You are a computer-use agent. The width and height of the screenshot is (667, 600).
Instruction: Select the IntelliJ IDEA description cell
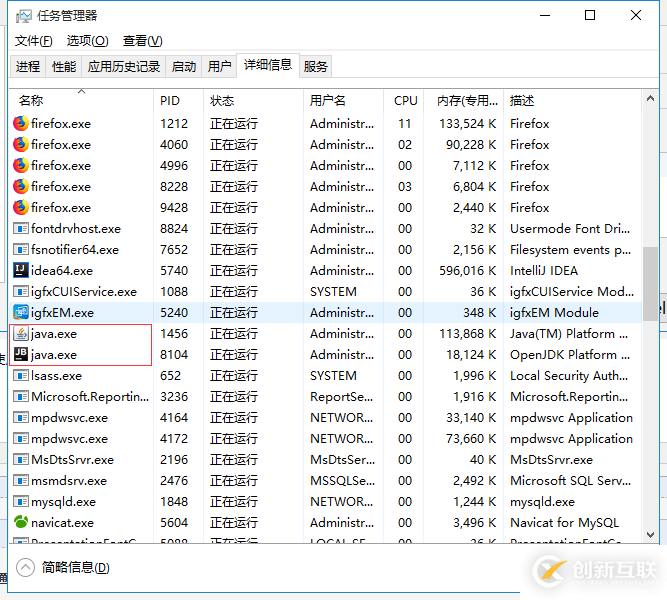point(544,271)
